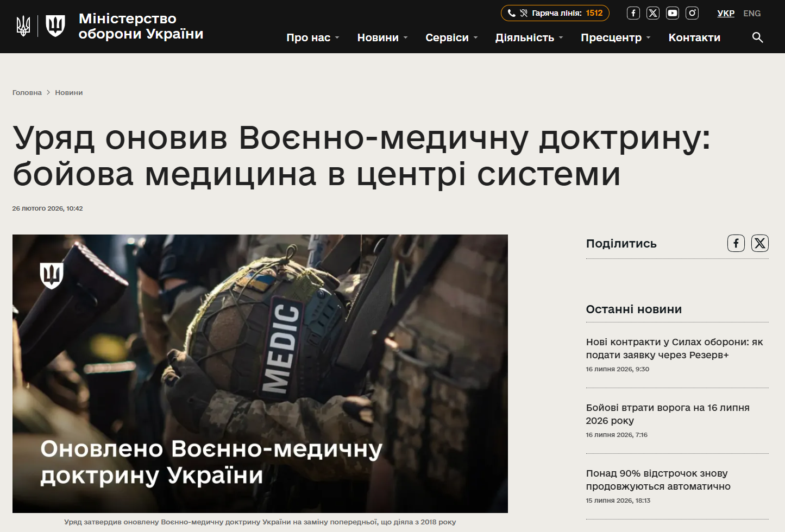Expand Діяльність navigation menu

(x=529, y=37)
